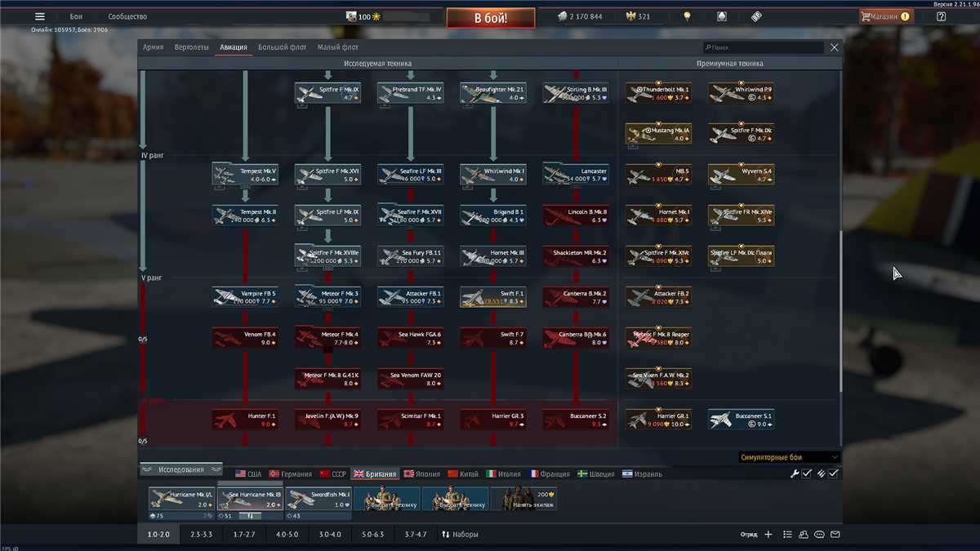980x551 pixels.
Task: Select the Германия nation tab
Action: point(292,474)
